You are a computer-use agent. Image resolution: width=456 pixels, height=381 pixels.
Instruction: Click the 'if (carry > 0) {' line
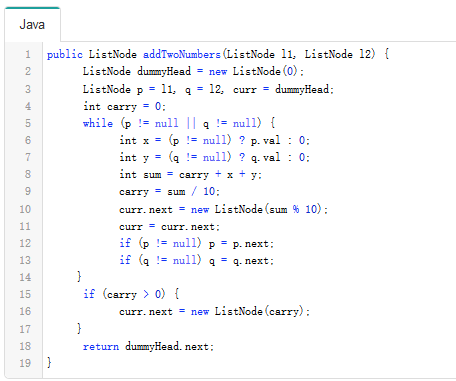[x=131, y=294]
